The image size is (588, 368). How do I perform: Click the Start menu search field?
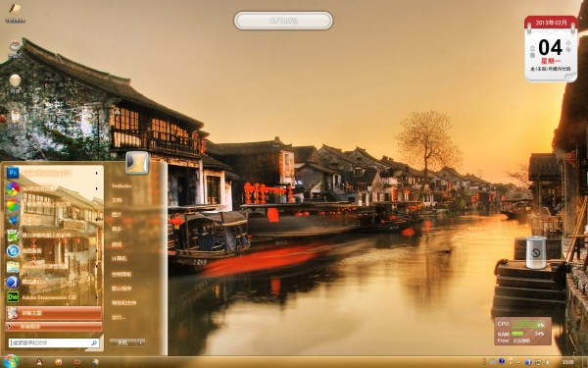coord(54,342)
